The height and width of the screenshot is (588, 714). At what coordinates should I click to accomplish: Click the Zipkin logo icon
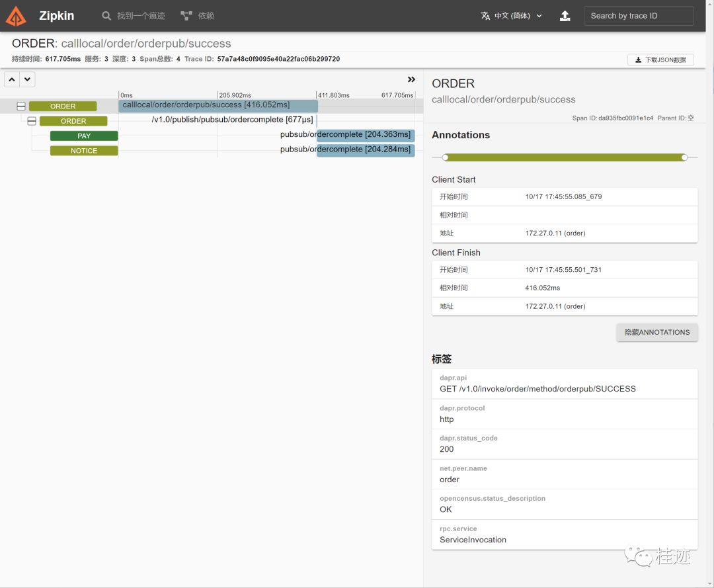click(16, 16)
